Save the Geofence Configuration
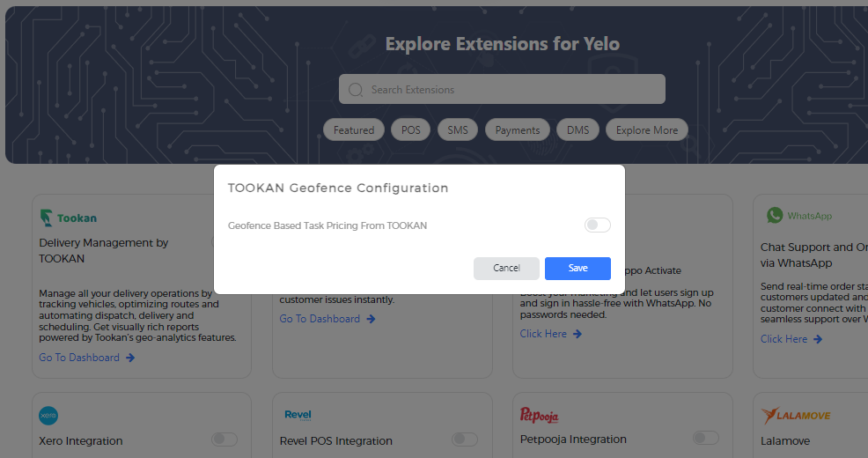Viewport: 868px width, 458px height. 577,268
